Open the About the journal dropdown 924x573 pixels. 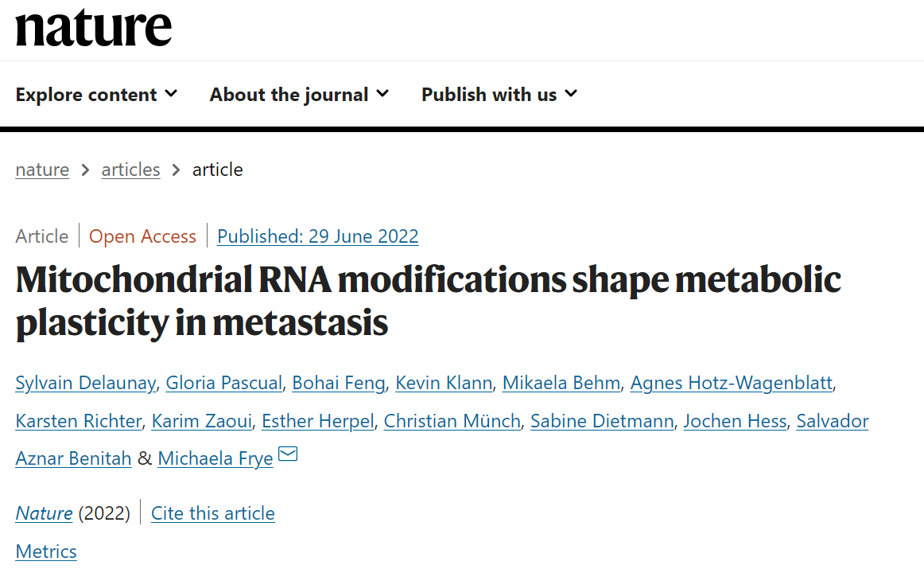(x=299, y=95)
